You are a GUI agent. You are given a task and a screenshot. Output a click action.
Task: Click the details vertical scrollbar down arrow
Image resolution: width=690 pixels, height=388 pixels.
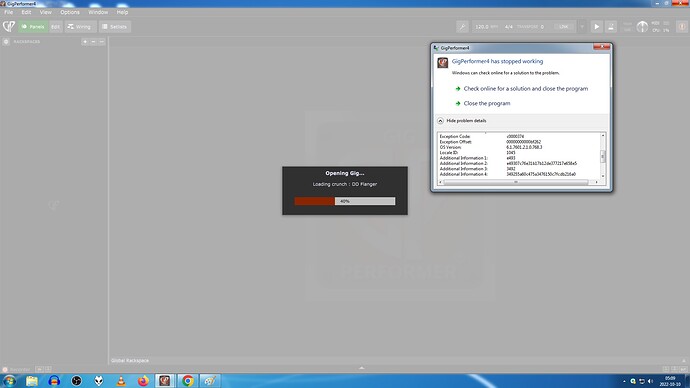pyautogui.click(x=603, y=176)
